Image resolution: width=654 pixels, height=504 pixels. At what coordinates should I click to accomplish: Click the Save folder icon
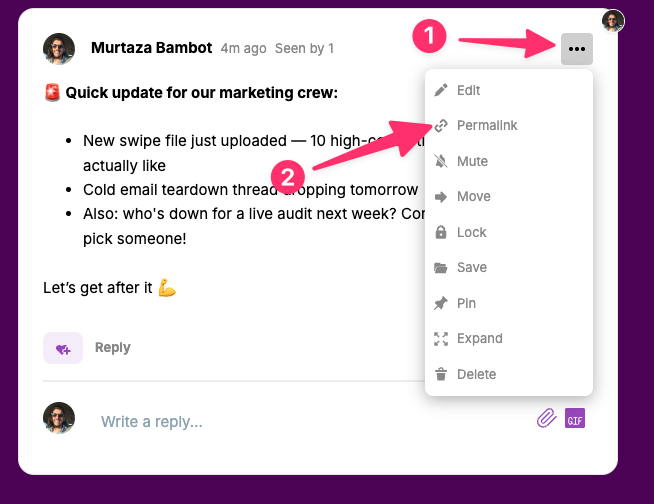440,268
